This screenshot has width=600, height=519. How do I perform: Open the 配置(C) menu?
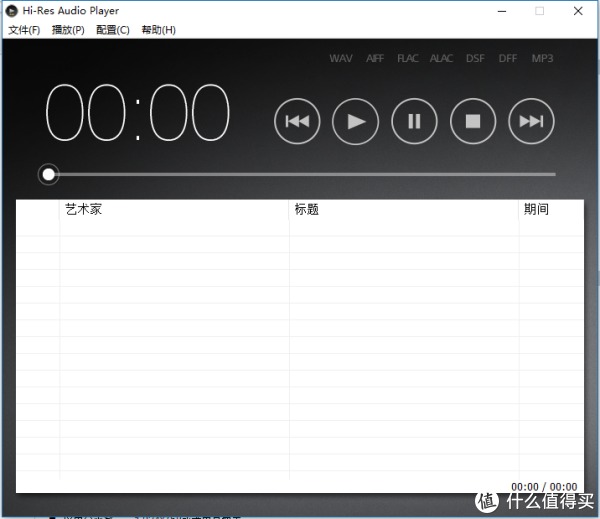113,30
